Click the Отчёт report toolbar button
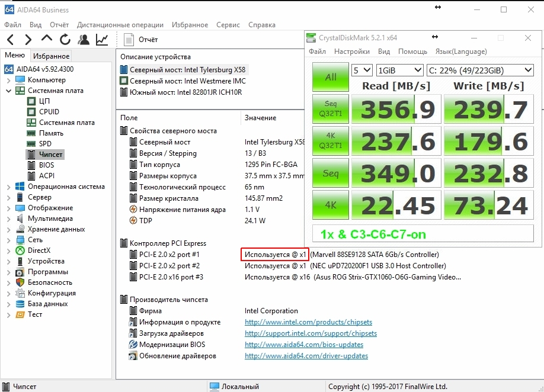Image resolution: width=544 pixels, height=392 pixels. [141, 40]
